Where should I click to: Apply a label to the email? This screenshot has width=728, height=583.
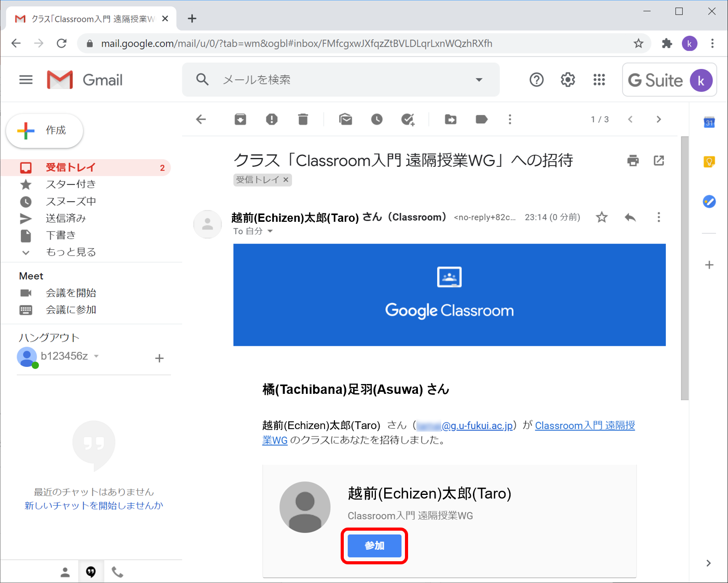pyautogui.click(x=481, y=120)
